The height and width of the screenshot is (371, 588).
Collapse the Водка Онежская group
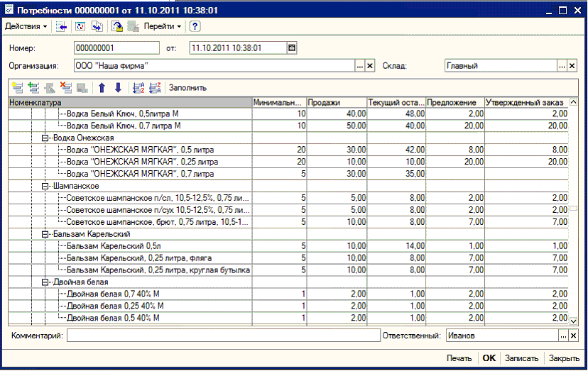tap(45, 138)
